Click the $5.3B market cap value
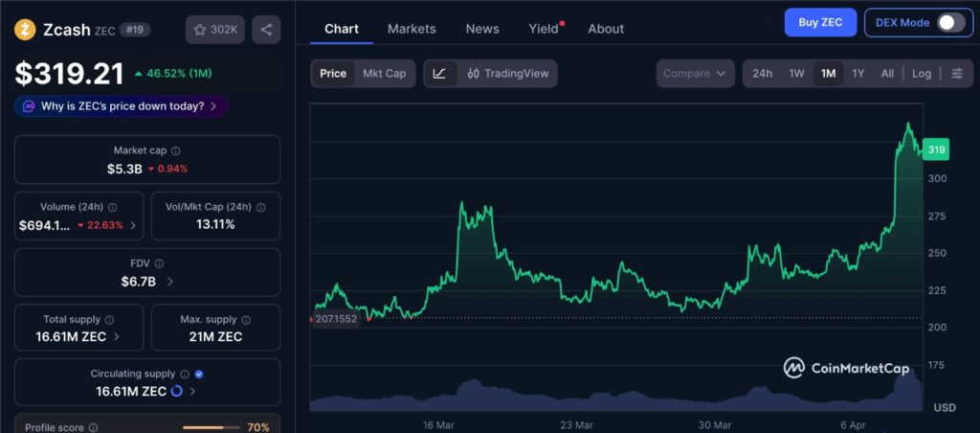The image size is (980, 433). point(124,169)
